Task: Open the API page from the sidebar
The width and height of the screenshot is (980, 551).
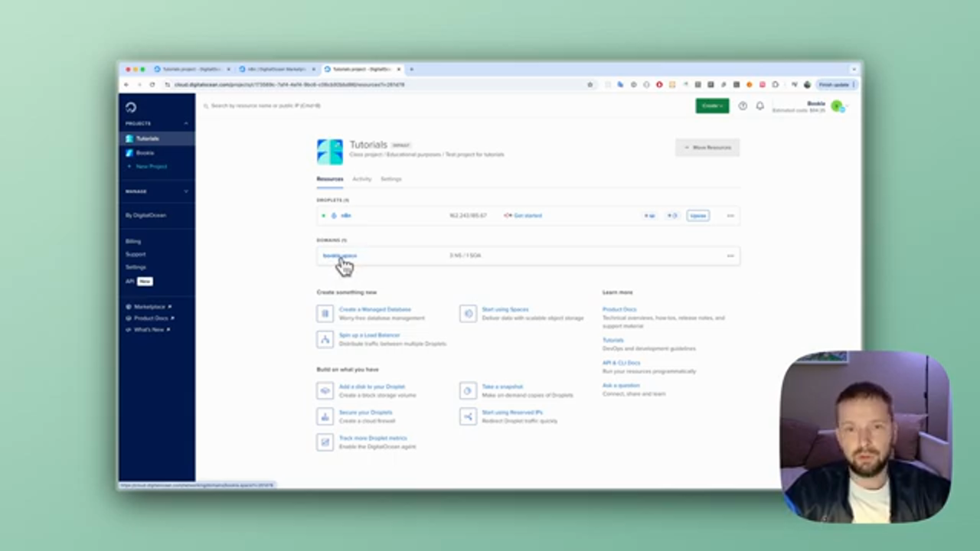Action: [129, 281]
